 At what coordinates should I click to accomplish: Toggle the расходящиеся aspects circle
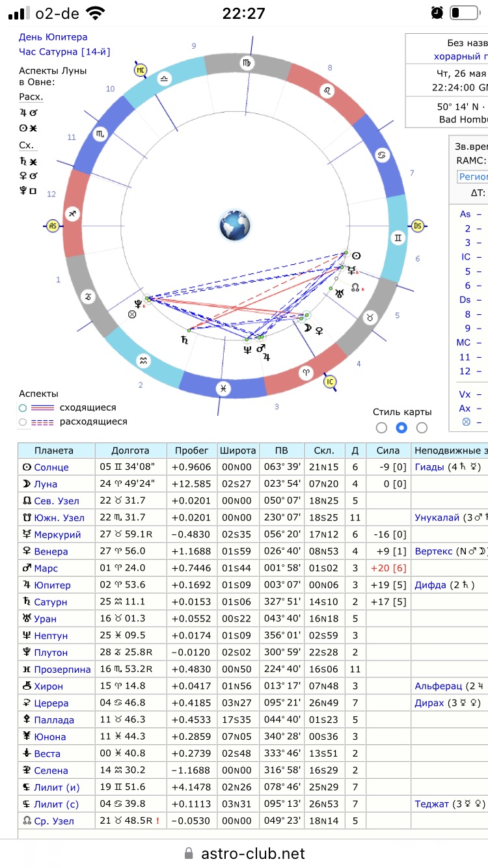[23, 422]
